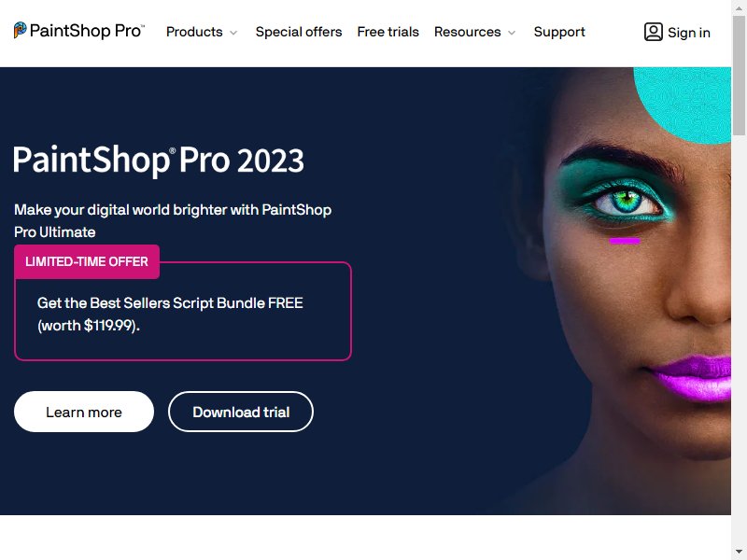Click the Best Sellers Script Bundle offer text
The width and height of the screenshot is (747, 560).
[170, 314]
